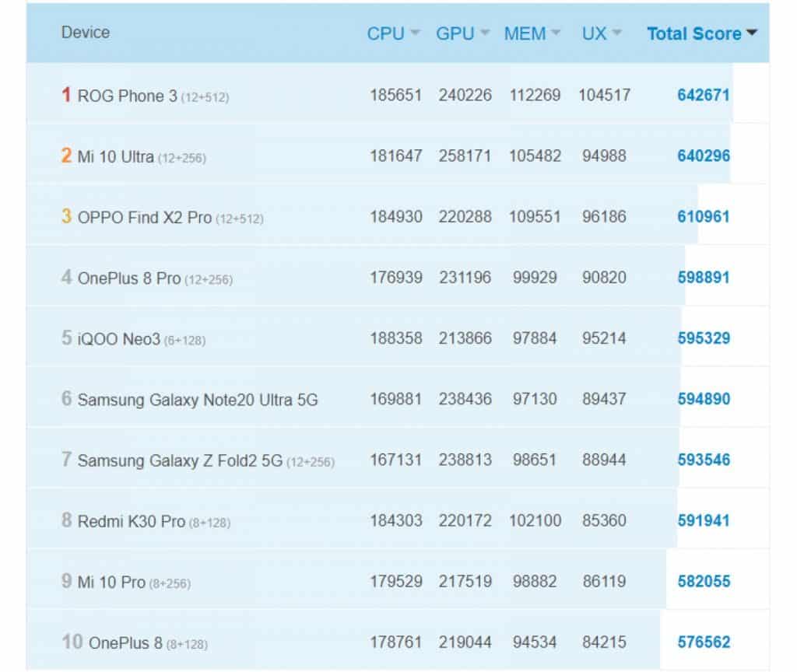Click total score 576562
This screenshot has height=672, width=797.
(704, 642)
